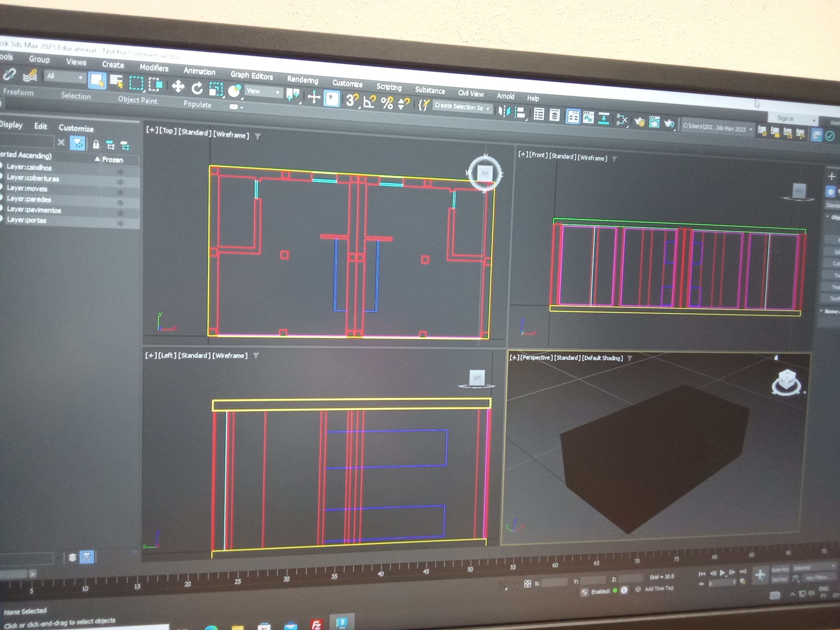Toggle the explorer filter funnel button
This screenshot has height=630, width=840.
pos(77,144)
